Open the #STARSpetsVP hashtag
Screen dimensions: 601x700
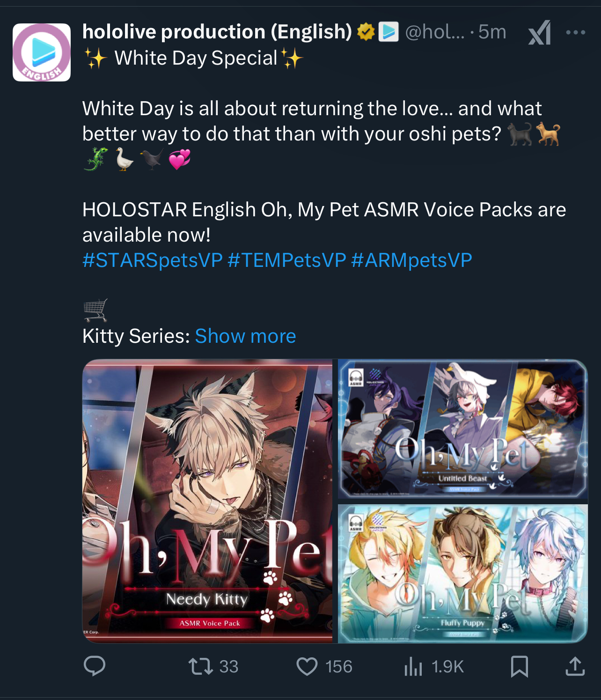153,260
